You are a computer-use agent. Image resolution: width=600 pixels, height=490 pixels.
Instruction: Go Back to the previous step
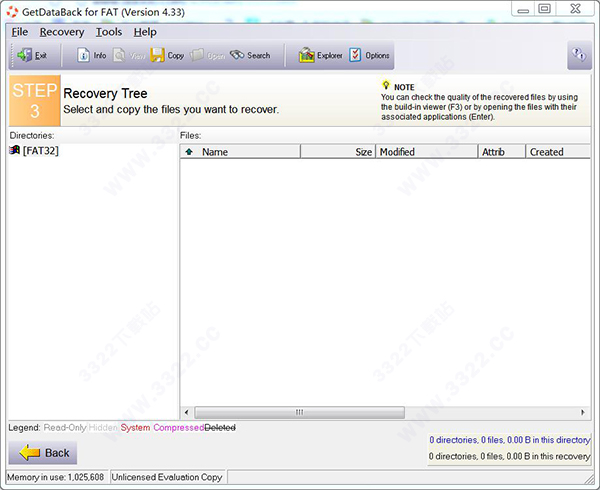point(43,453)
